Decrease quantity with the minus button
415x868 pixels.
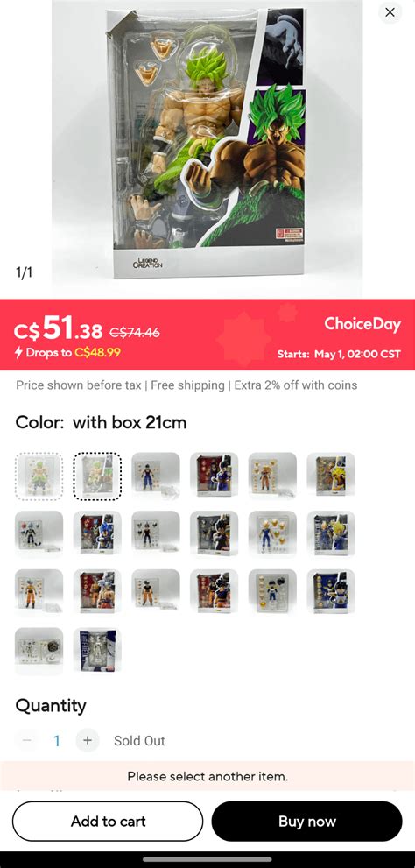(x=26, y=740)
